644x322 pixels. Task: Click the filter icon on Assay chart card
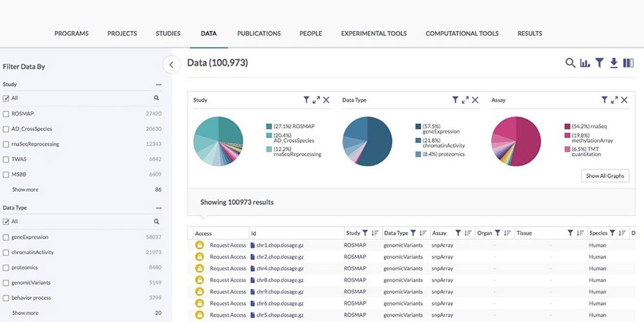pyautogui.click(x=604, y=100)
